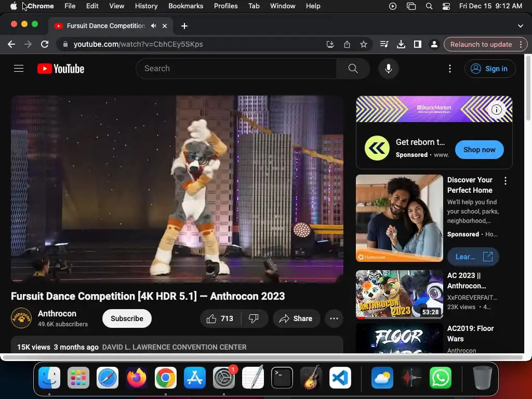Viewport: 532px width, 399px height.
Task: Open the ad info icon on Back Market banner
Action: point(496,110)
